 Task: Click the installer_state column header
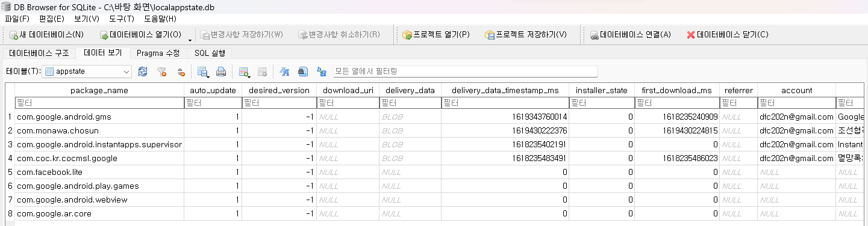[602, 90]
